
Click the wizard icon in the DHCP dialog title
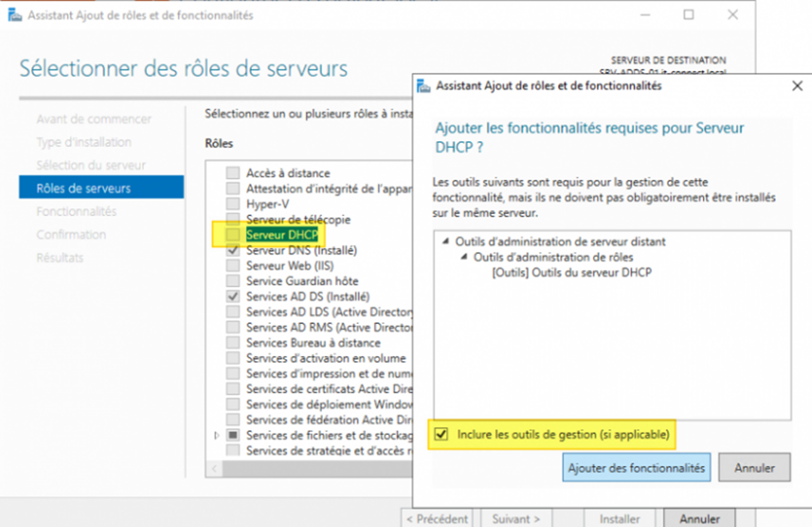coord(423,86)
